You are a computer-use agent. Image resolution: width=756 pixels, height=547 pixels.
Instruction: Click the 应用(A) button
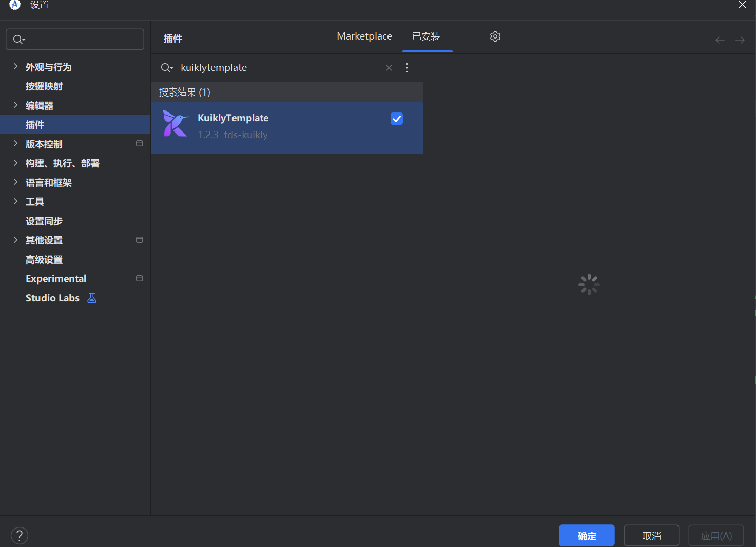716,536
